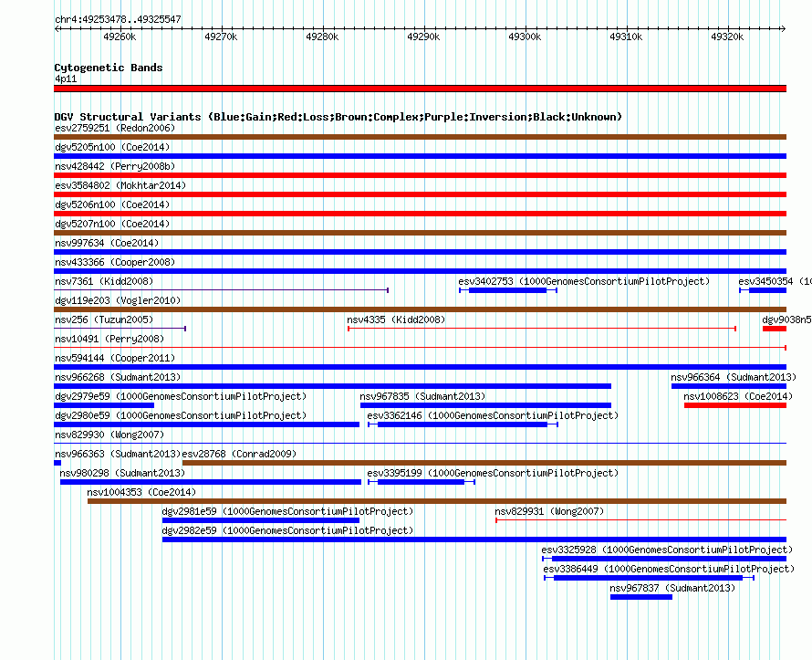
Task: Click the nsv967835 (Sudmant2013) label
Action: point(422,396)
